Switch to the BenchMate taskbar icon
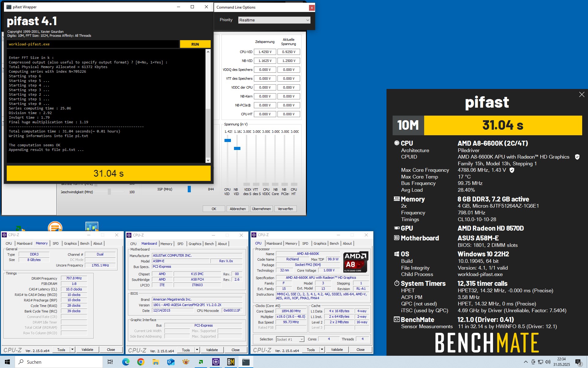The width and height of the screenshot is (588, 368). point(231,362)
